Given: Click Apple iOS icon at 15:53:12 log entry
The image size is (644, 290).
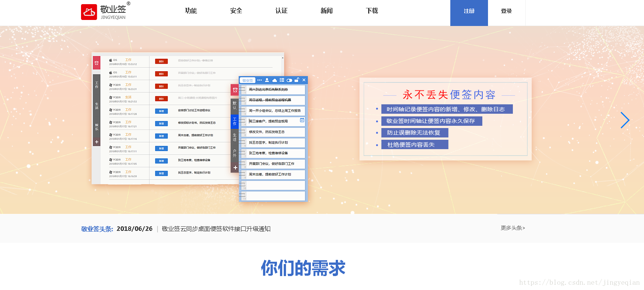Looking at the screenshot, I should (x=111, y=60).
